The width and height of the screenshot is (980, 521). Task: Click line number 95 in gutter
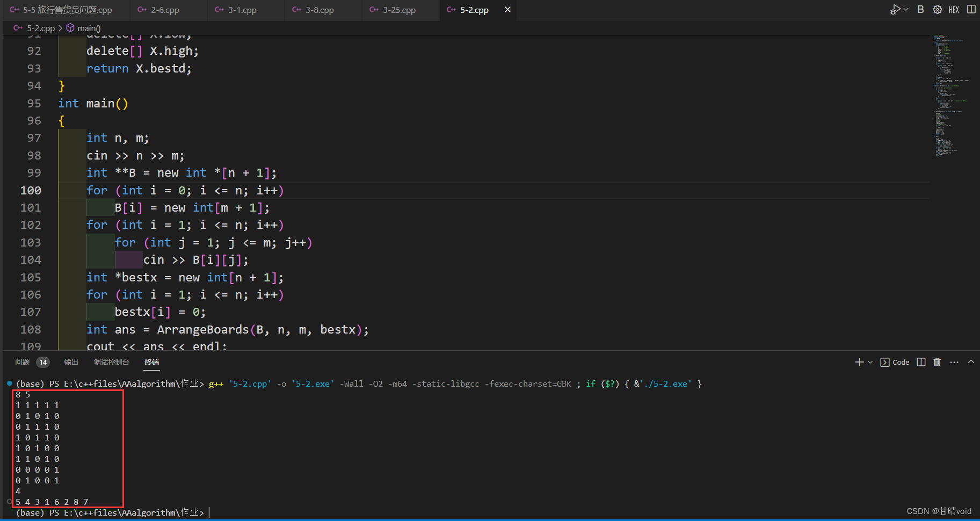pyautogui.click(x=34, y=103)
